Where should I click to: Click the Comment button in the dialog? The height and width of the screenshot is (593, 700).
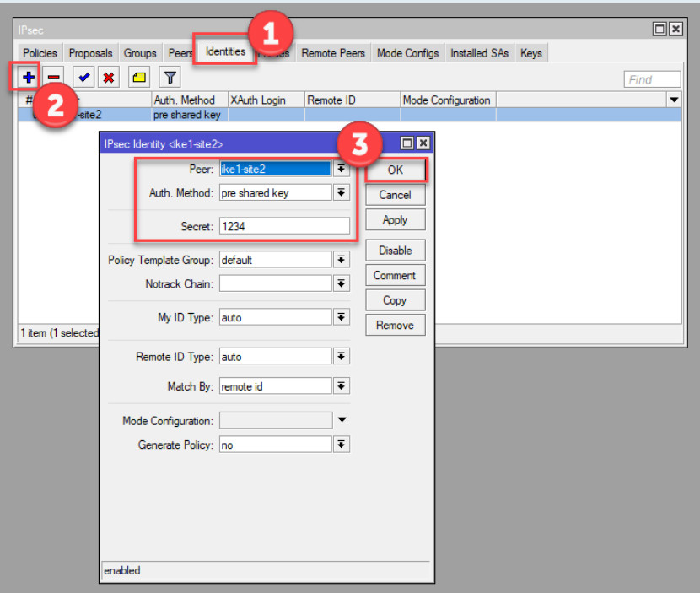(396, 276)
